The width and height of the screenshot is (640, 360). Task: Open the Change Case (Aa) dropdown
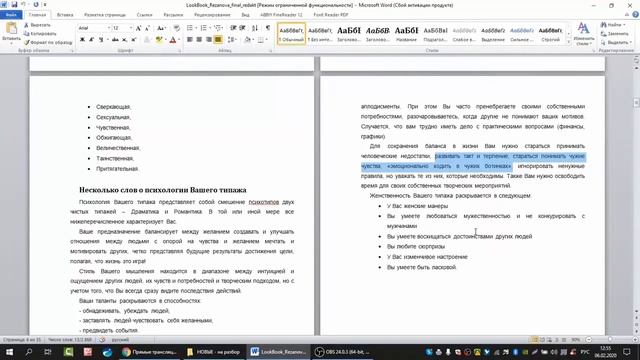(161, 28)
